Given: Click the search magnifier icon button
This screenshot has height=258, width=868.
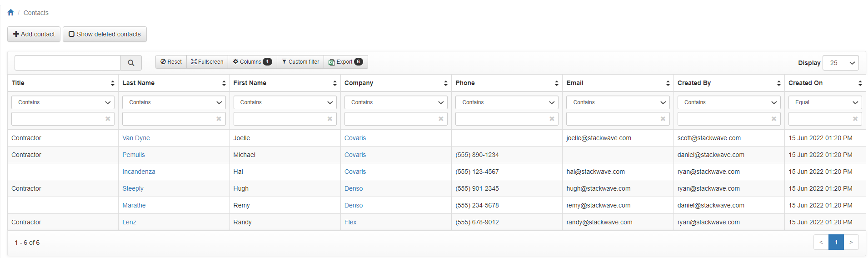Looking at the screenshot, I should tap(131, 63).
